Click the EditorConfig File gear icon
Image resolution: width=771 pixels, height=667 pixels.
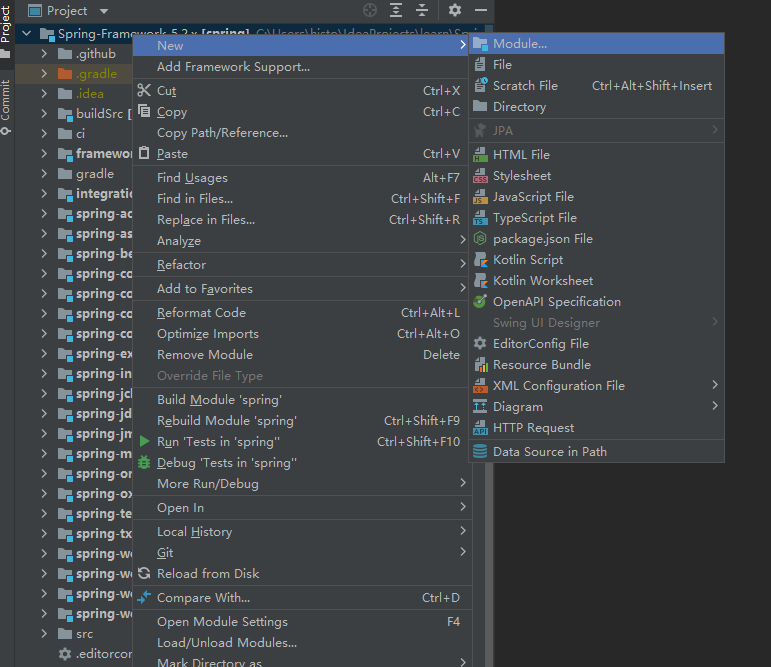coord(480,343)
